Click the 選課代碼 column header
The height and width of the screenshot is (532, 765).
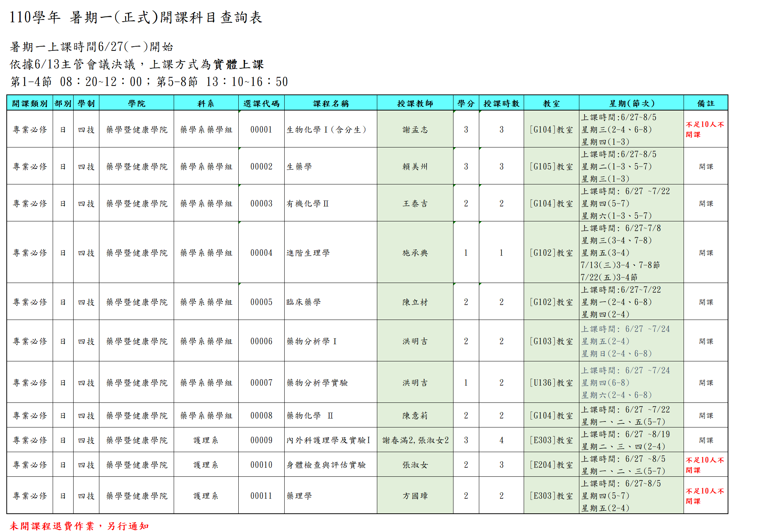click(261, 103)
